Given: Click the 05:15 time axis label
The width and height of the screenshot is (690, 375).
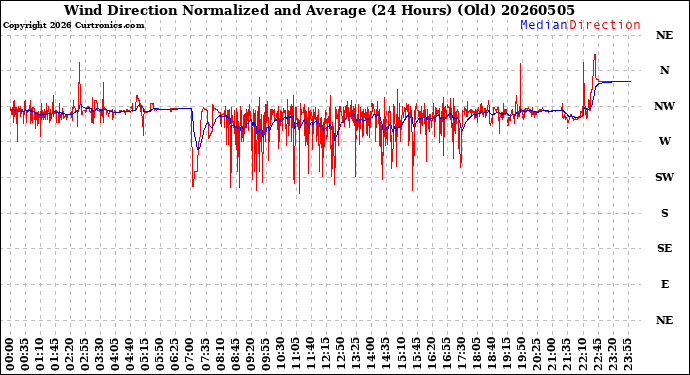Looking at the screenshot, I should coord(145,354).
